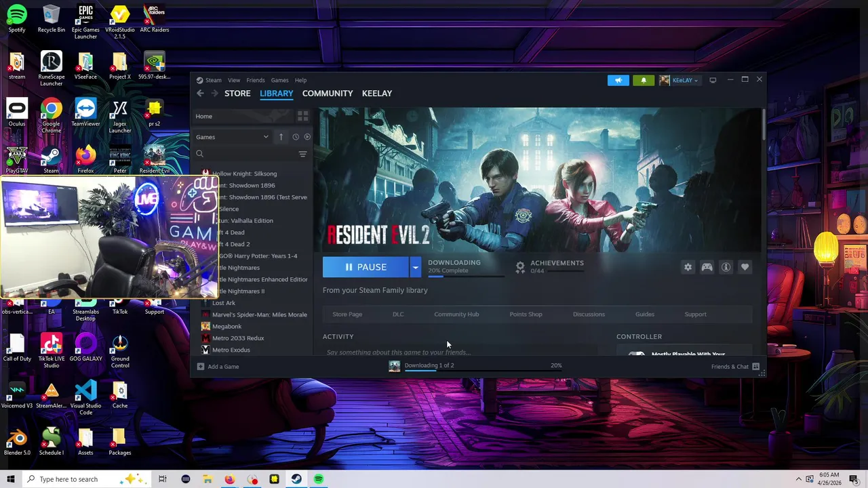Pause the Resident Evil 2 download
Screen dimensions: 868x488
(x=366, y=267)
